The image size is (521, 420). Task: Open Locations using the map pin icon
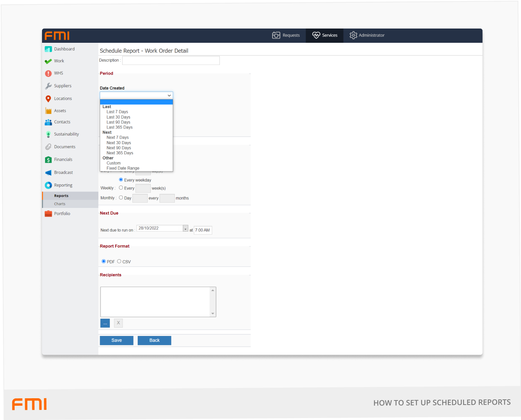point(48,99)
